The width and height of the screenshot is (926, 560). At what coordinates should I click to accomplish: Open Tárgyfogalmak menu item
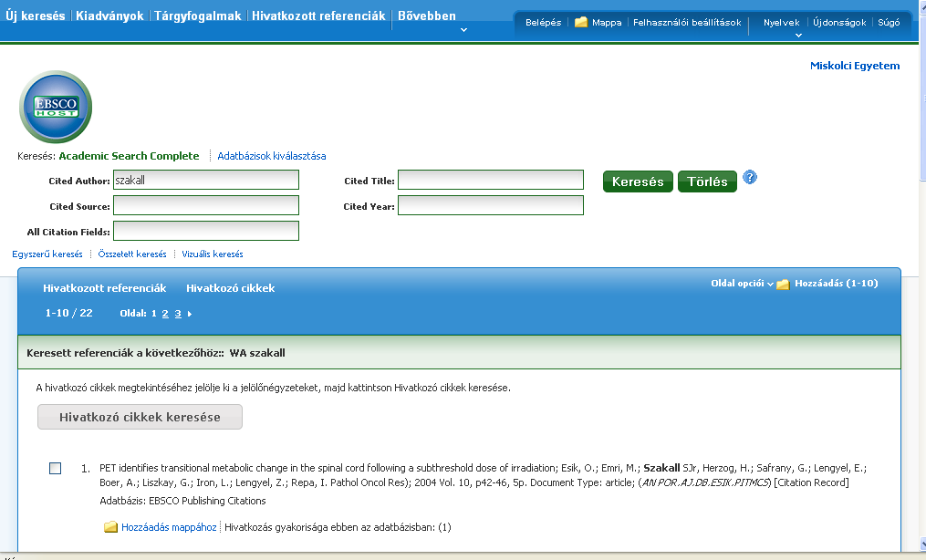(x=198, y=16)
